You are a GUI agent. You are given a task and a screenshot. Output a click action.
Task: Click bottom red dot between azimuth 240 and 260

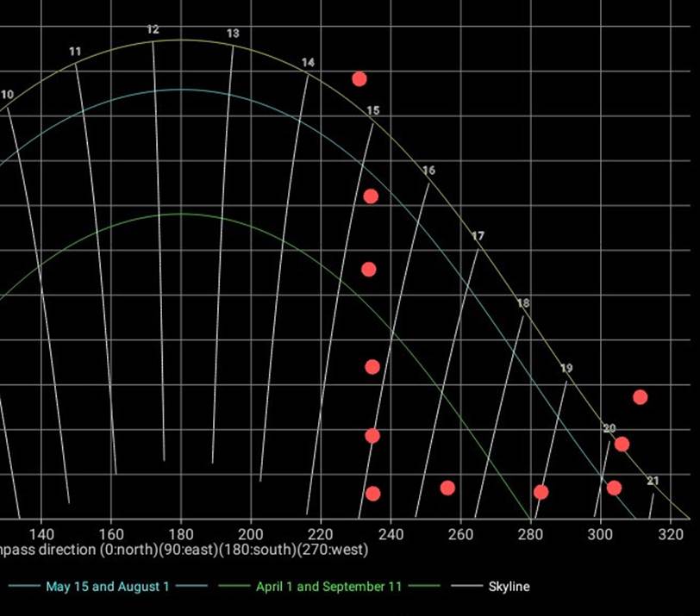(x=447, y=488)
